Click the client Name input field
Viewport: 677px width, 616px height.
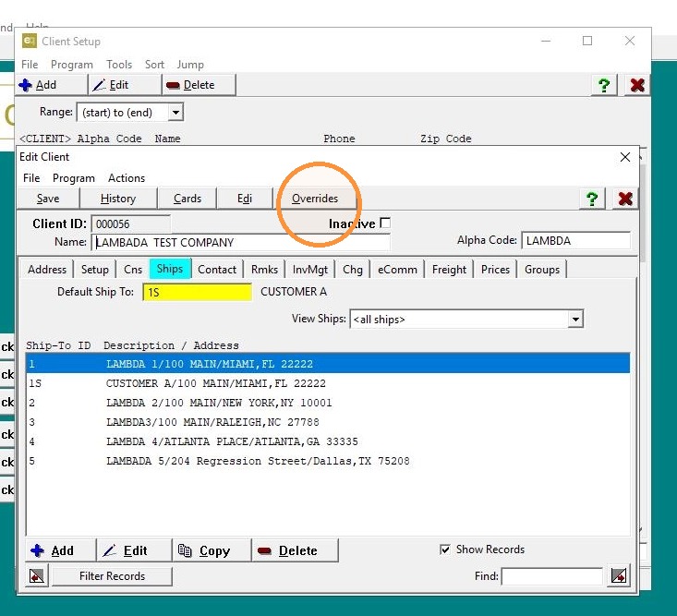[241, 242]
